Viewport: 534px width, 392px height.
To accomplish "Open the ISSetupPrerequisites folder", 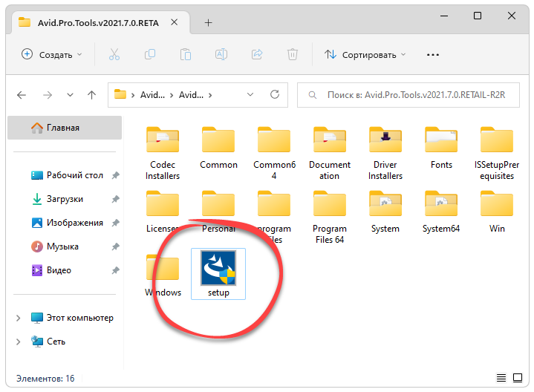I will (x=497, y=153).
